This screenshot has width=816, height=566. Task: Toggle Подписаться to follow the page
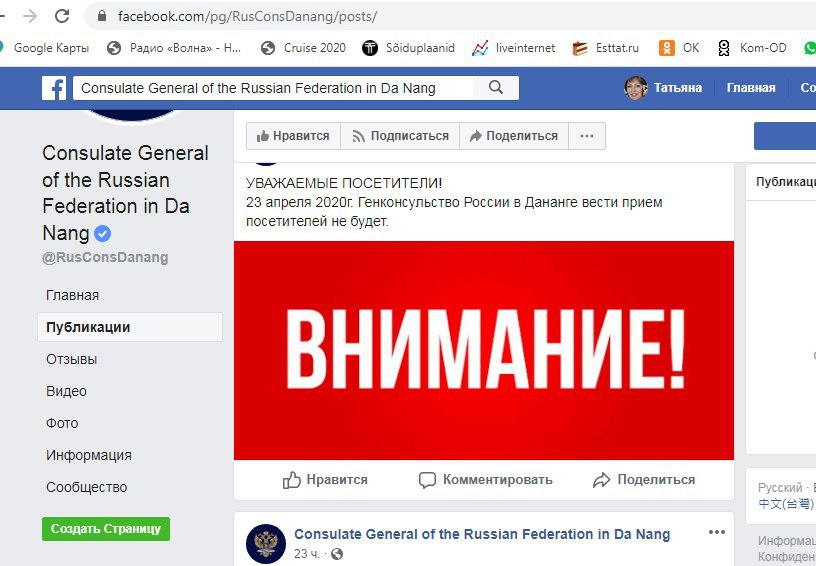(x=400, y=136)
